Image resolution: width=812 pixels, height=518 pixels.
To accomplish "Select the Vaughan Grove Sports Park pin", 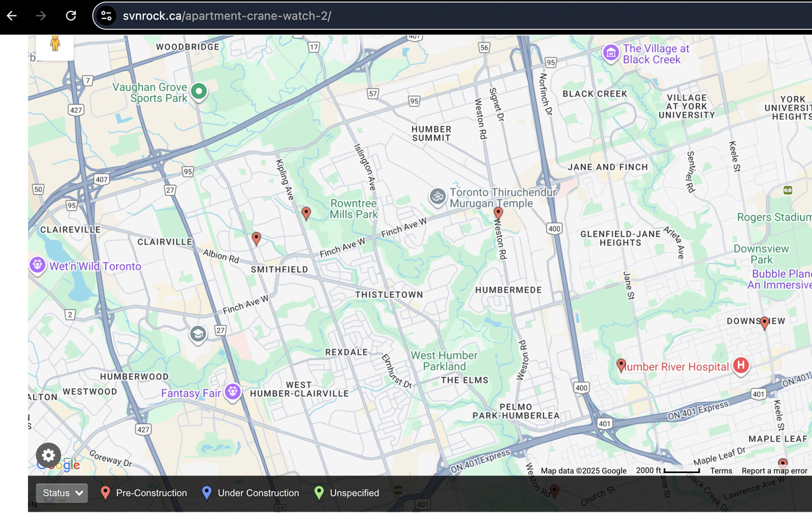I will pyautogui.click(x=199, y=92).
